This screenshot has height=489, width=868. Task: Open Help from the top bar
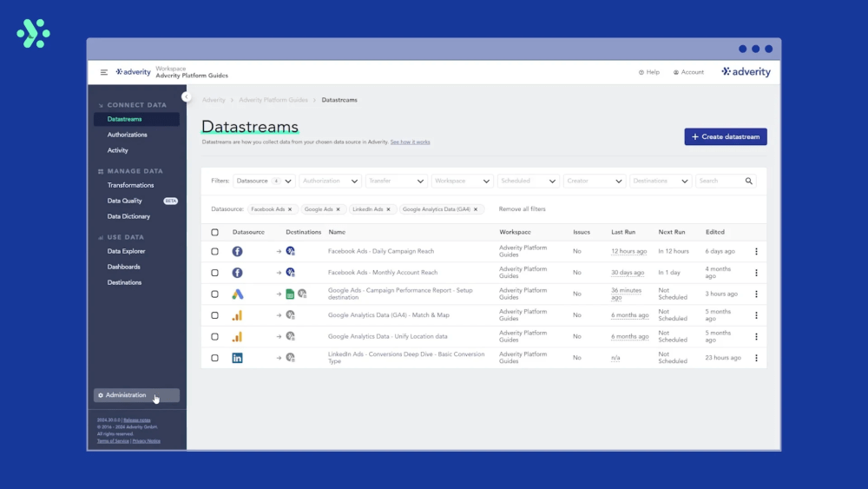point(649,72)
